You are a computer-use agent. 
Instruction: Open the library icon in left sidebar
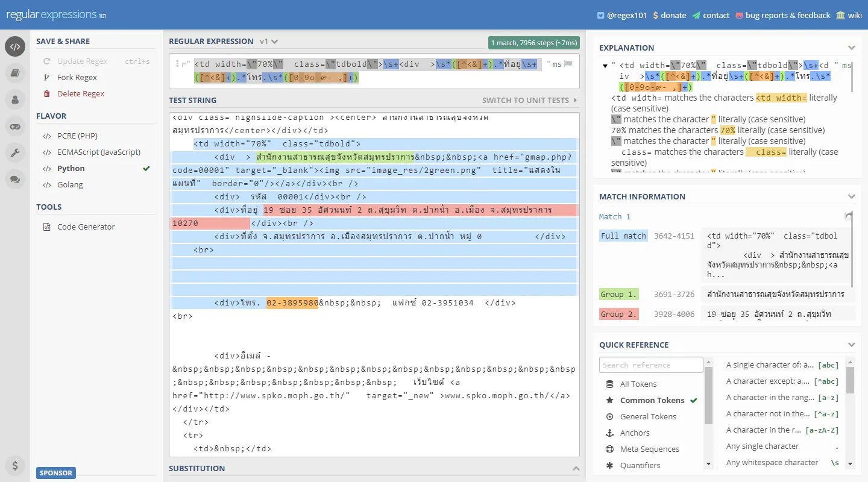point(14,72)
